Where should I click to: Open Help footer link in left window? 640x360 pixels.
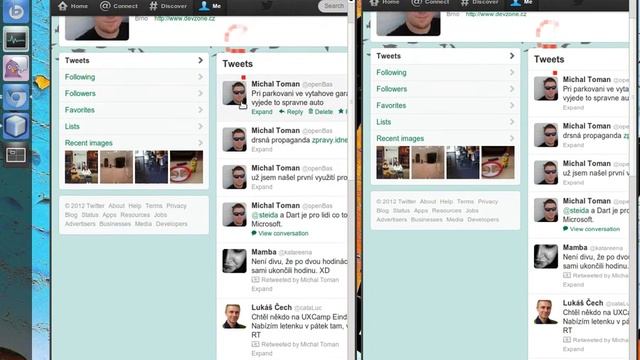pos(135,206)
